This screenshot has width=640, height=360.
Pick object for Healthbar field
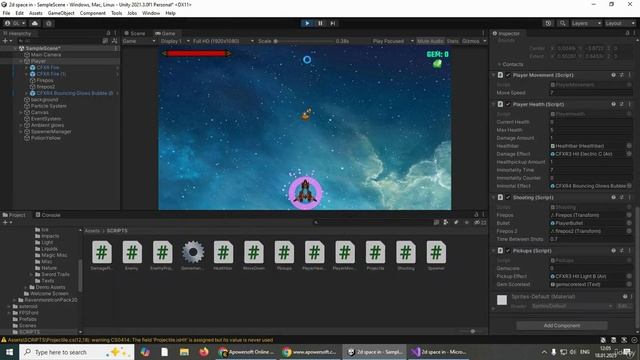coord(629,146)
